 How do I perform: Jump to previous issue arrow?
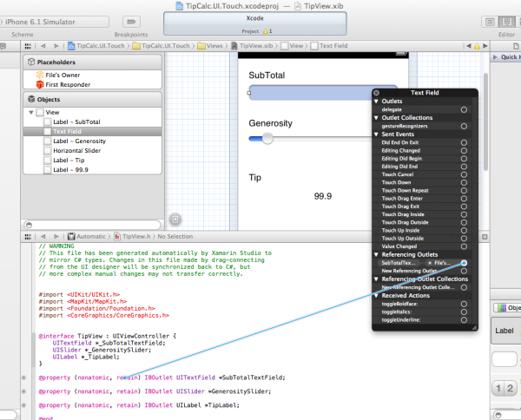(469, 46)
